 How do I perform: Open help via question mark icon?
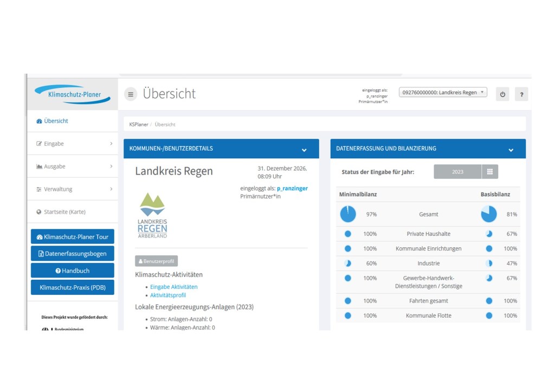[x=521, y=94]
